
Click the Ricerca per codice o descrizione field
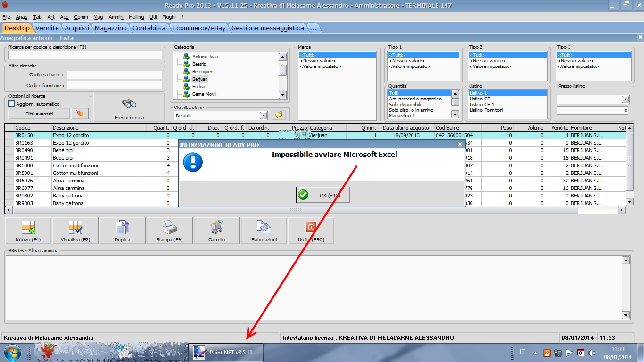coord(85,55)
